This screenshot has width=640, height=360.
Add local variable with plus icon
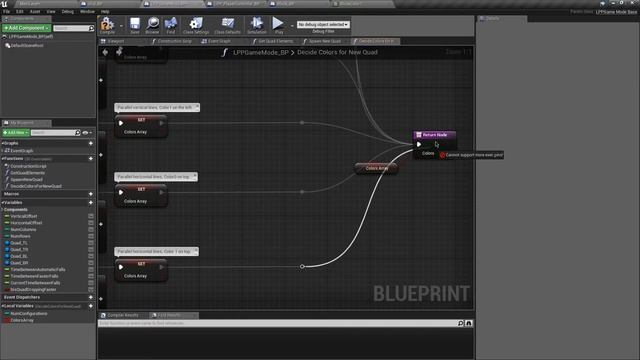pos(91,306)
